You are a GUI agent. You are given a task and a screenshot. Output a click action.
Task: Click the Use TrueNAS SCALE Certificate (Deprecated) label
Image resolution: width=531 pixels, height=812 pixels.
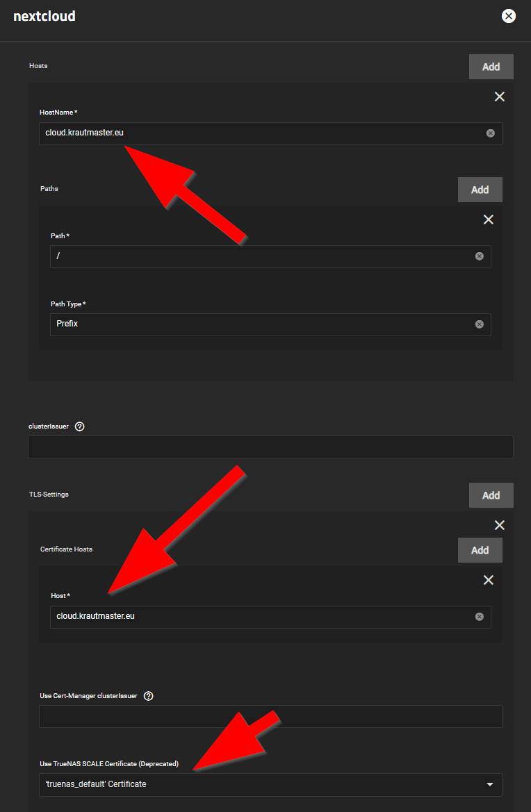[109, 764]
